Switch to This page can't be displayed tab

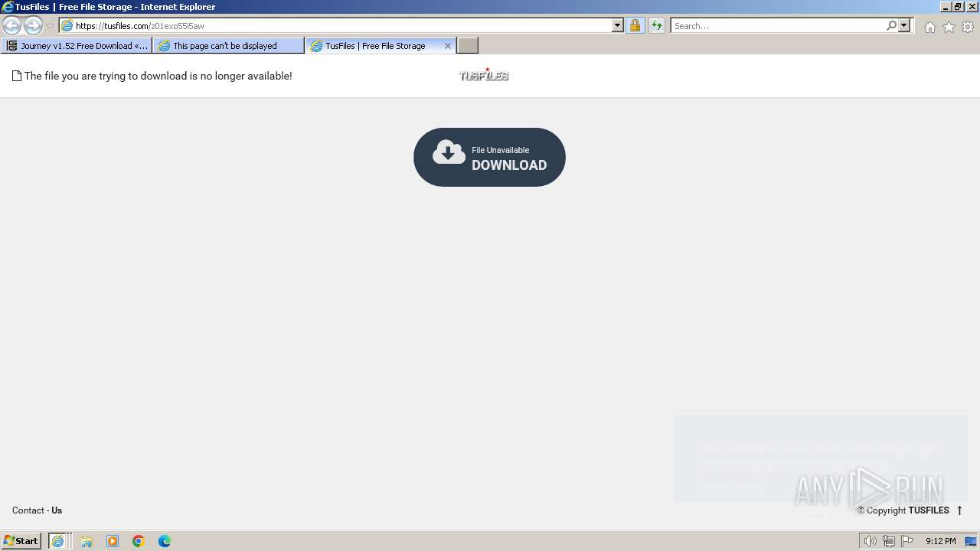click(228, 46)
